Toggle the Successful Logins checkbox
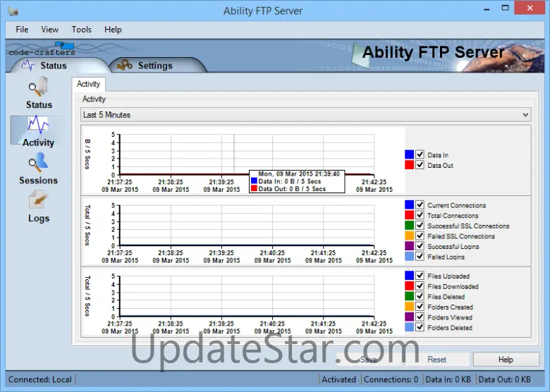 tap(420, 246)
